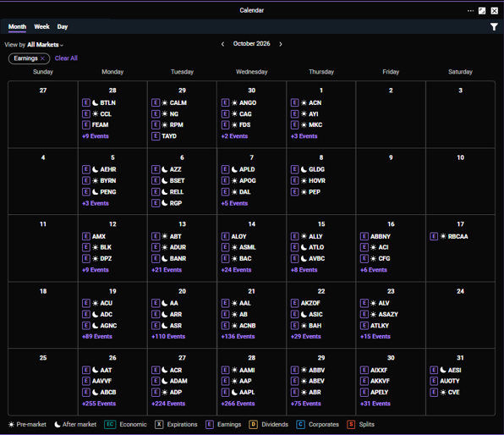Click the Pre-market sun legend icon
504x435 pixels.
pos(11,425)
